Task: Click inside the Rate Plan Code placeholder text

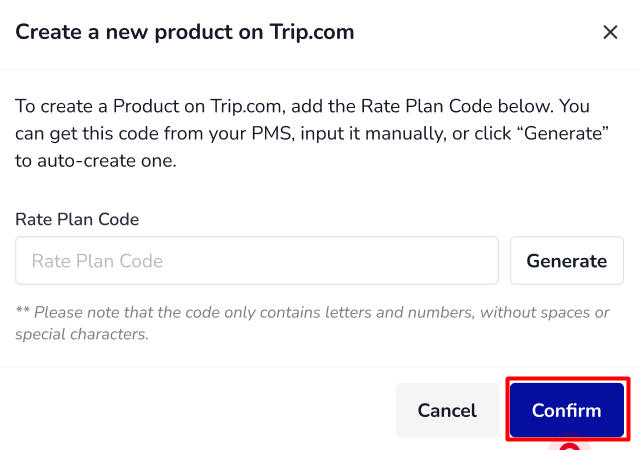Action: click(x=97, y=261)
